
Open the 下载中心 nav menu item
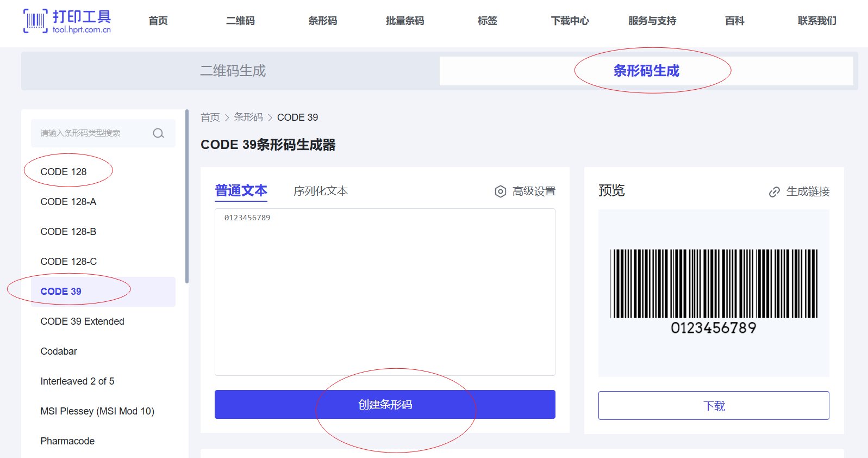click(x=570, y=21)
